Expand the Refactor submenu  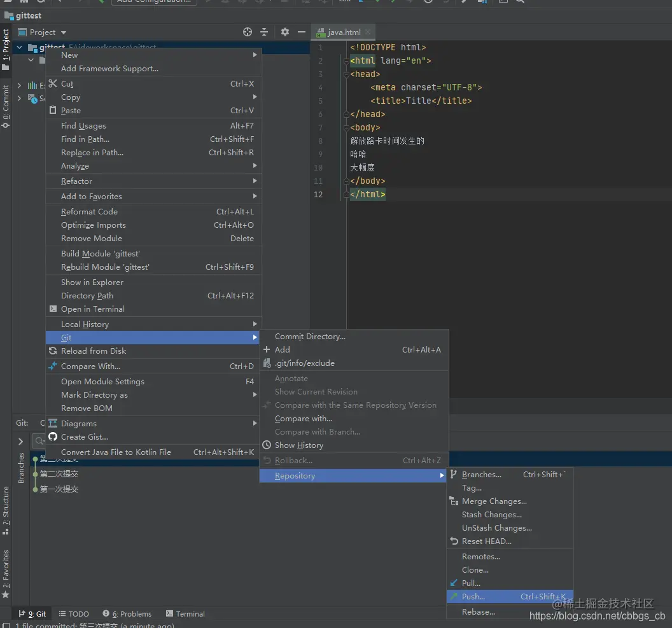153,181
